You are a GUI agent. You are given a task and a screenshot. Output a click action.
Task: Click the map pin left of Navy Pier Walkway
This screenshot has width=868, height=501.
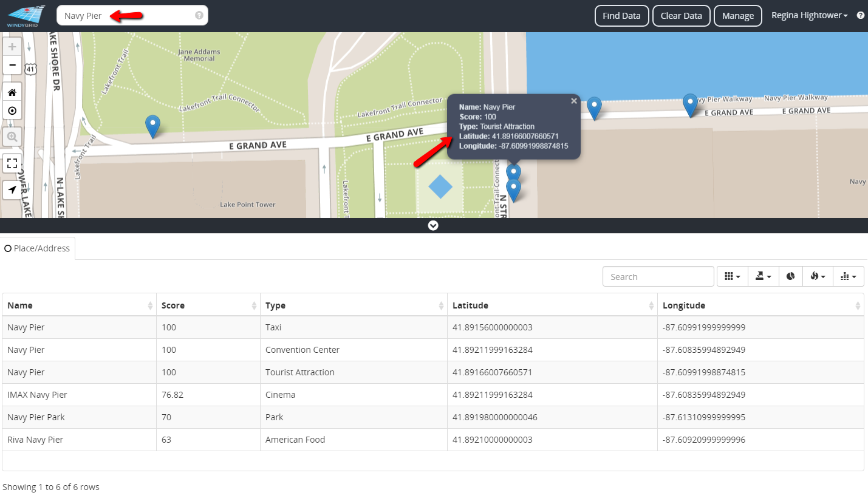(x=594, y=108)
